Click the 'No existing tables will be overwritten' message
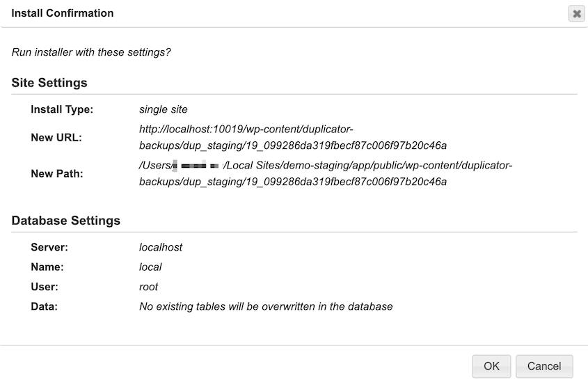Image resolution: width=588 pixels, height=385 pixels. (x=266, y=306)
